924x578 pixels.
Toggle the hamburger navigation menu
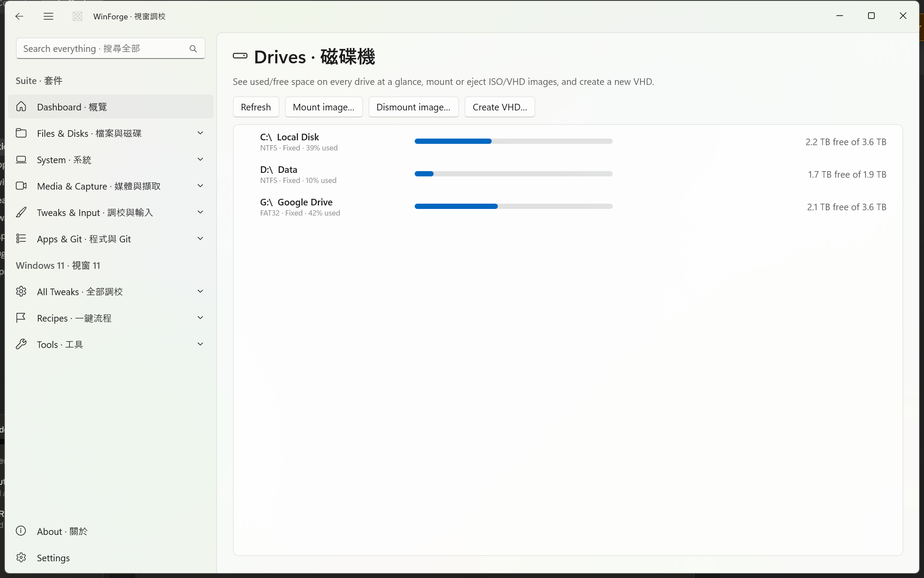48,16
